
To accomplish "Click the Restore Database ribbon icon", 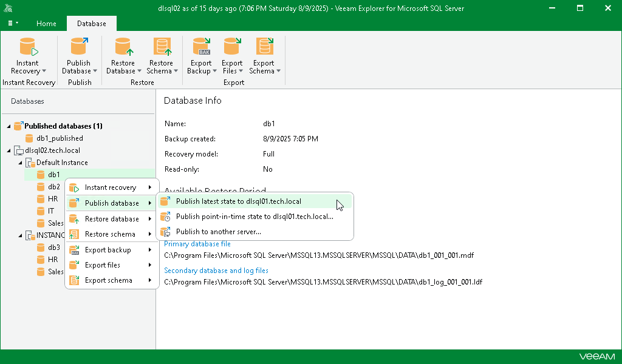I will [123, 47].
